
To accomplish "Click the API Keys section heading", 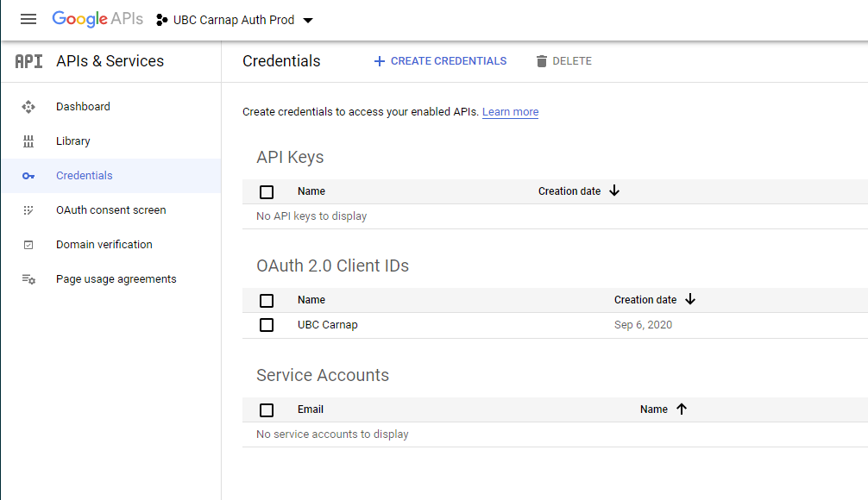I will pyautogui.click(x=290, y=157).
